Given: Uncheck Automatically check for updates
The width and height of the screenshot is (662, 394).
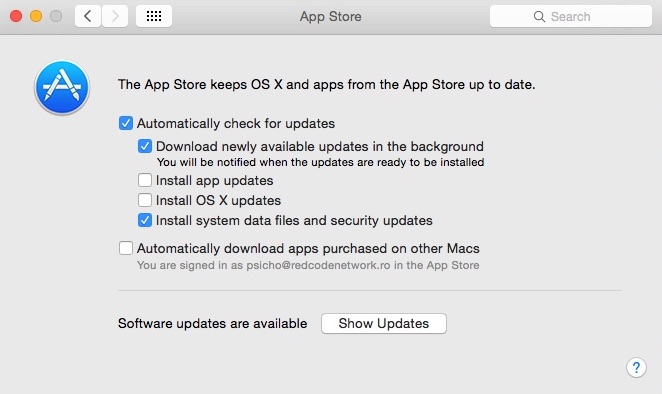Looking at the screenshot, I should click(126, 123).
